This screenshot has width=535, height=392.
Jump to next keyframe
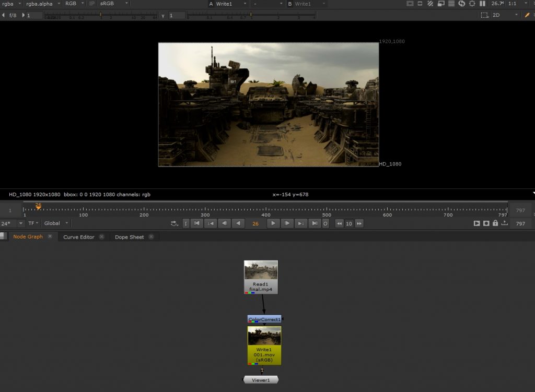tap(300, 223)
